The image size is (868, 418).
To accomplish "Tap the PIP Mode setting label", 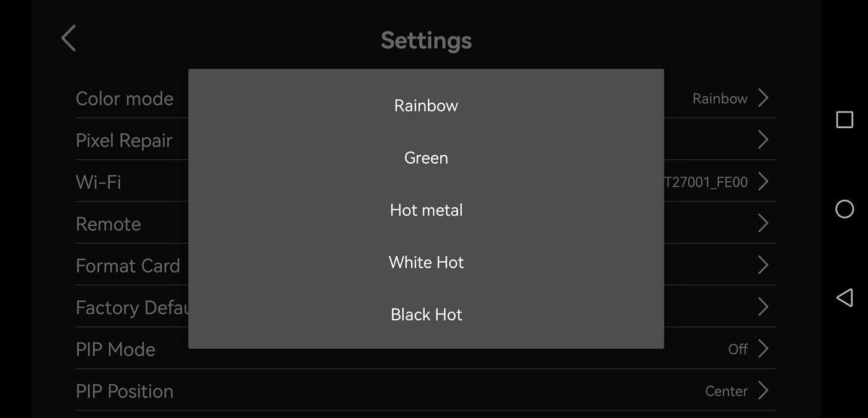I will pyautogui.click(x=115, y=349).
